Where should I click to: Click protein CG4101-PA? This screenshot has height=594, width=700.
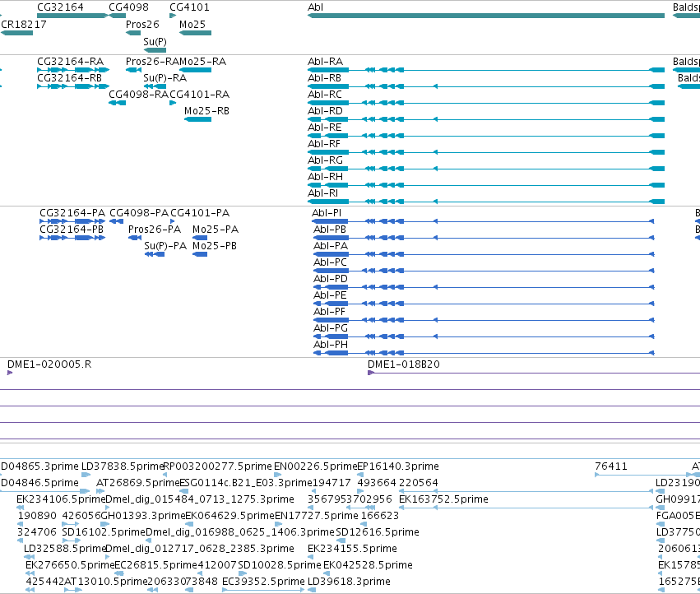(x=200, y=212)
